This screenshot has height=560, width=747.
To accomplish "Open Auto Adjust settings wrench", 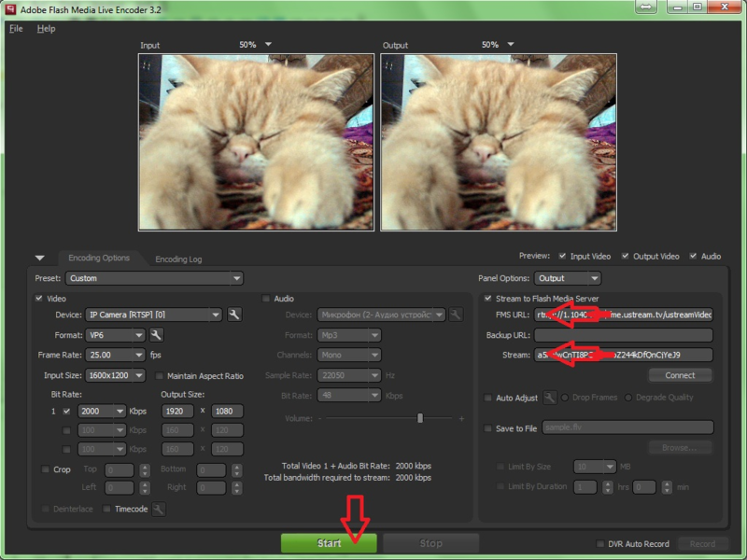I will pyautogui.click(x=550, y=398).
